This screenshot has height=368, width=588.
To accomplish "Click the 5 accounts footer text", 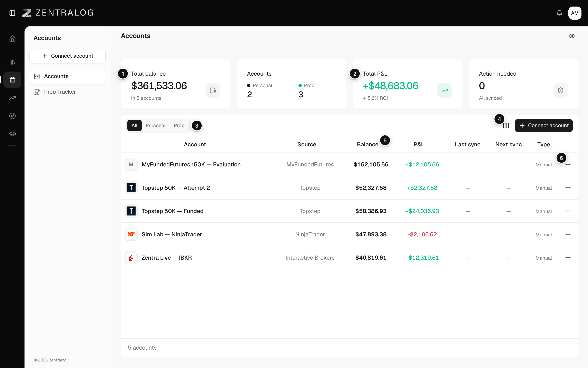I will tap(142, 348).
